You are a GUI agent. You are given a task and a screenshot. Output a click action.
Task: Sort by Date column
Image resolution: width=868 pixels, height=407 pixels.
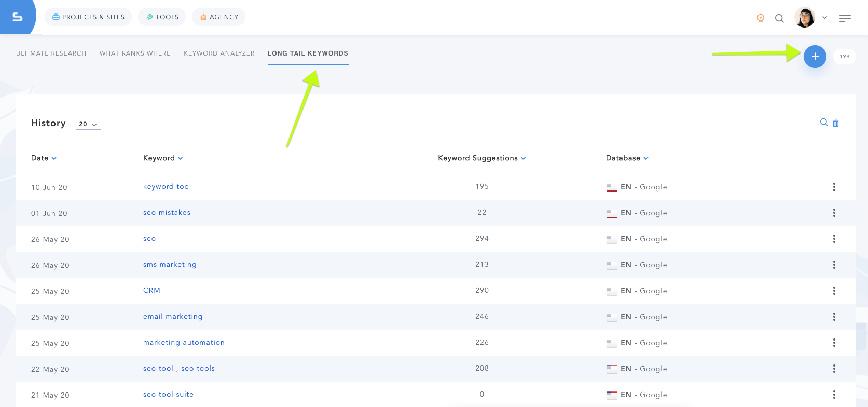pyautogui.click(x=44, y=158)
